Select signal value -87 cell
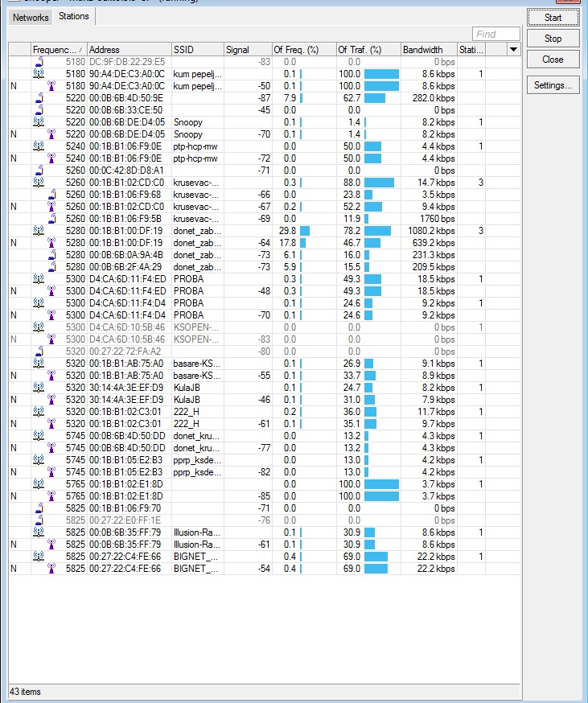Image resolution: width=588 pixels, height=703 pixels. [x=248, y=98]
